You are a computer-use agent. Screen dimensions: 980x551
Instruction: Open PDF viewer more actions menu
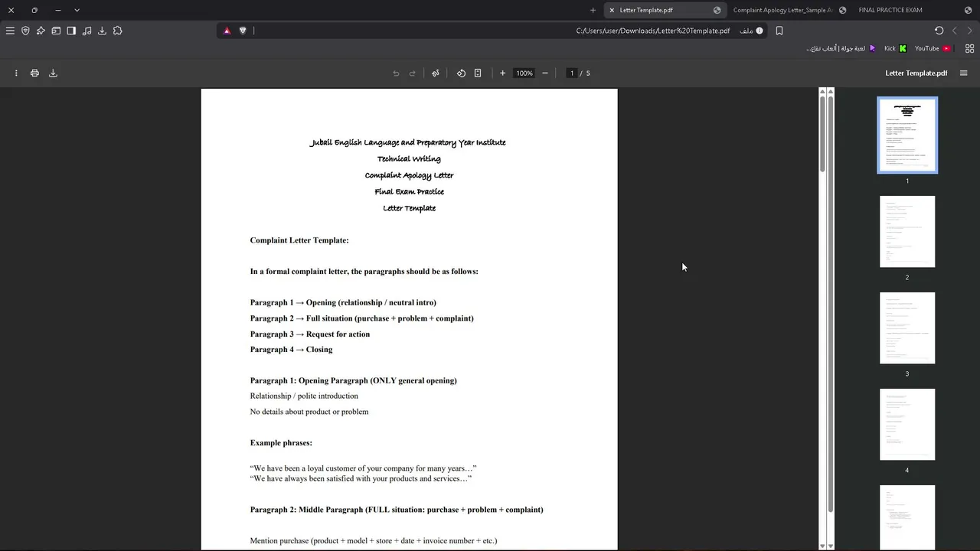point(16,73)
